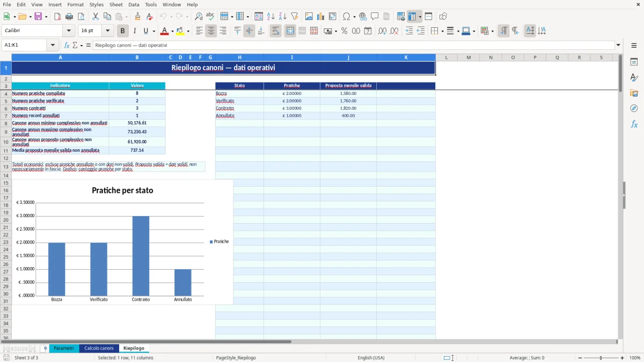Toggle Center Vertically alignment
The width and height of the screenshot is (644, 362).
(x=249, y=31)
